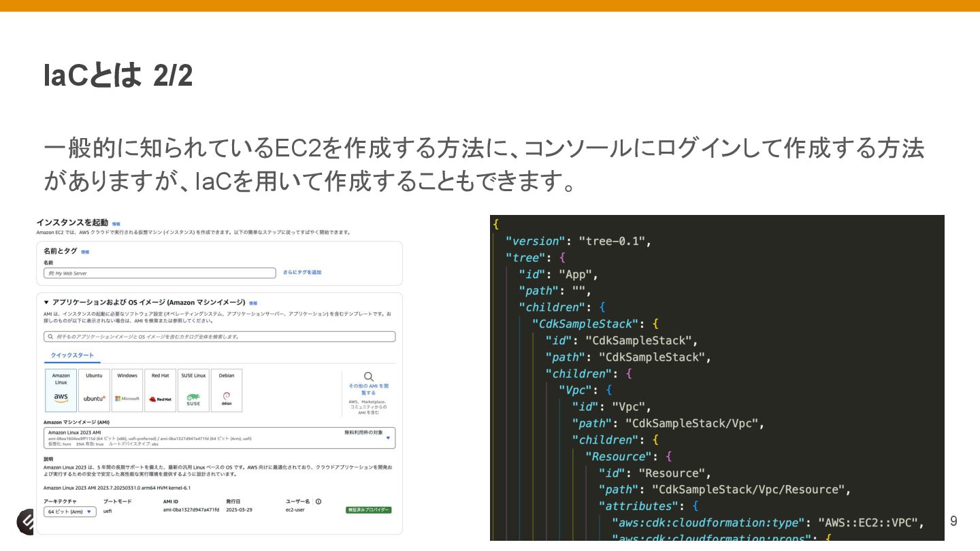980x551 pixels.
Task: Select the Debian AMI tile
Action: [227, 390]
